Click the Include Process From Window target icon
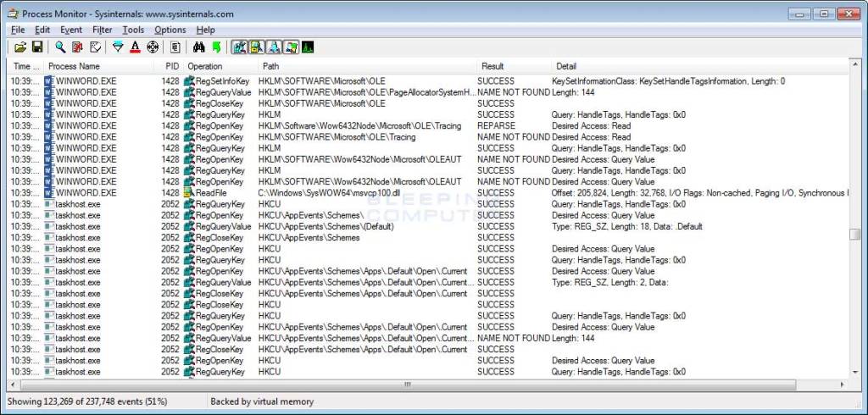Image resolution: width=868 pixels, height=415 pixels. coord(153,47)
